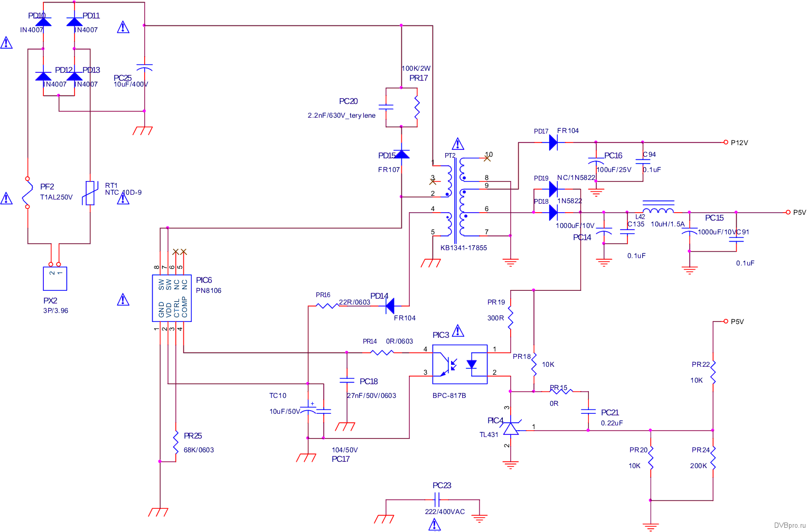Select the PR22 resistor symbol
The height and width of the screenshot is (532, 807).
point(713,372)
